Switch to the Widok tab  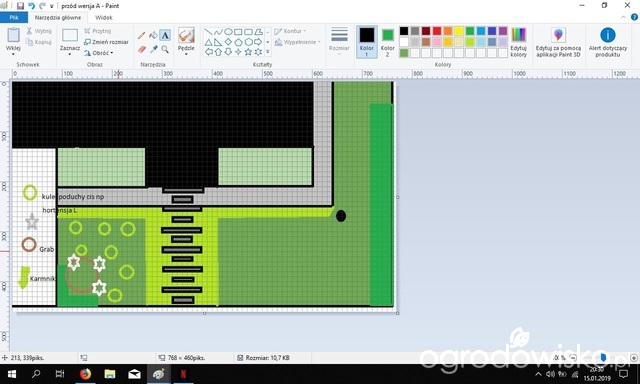point(104,18)
